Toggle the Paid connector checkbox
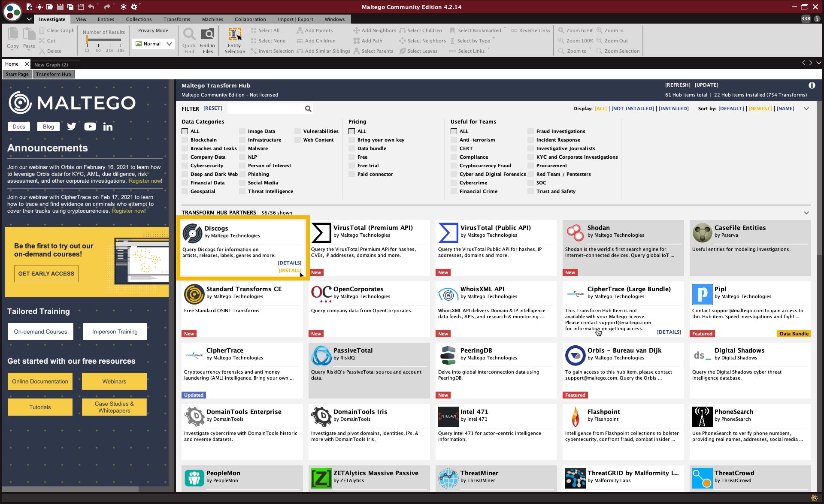Image resolution: width=824 pixels, height=504 pixels. click(351, 174)
